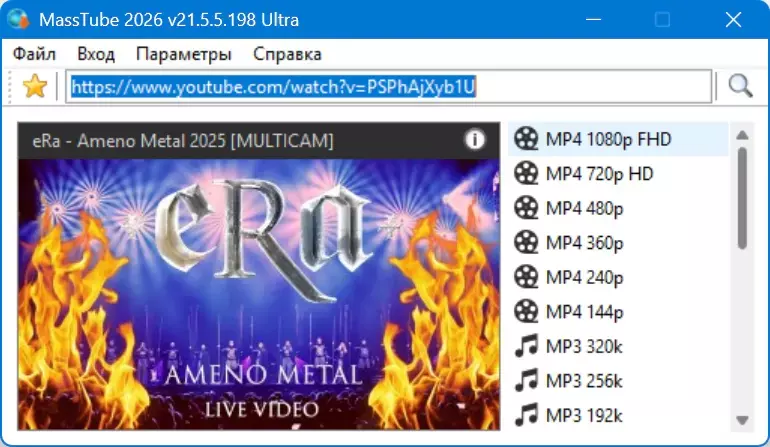Viewport: 770px width, 447px height.
Task: Click the MassTube app icon in title bar
Action: point(19,20)
